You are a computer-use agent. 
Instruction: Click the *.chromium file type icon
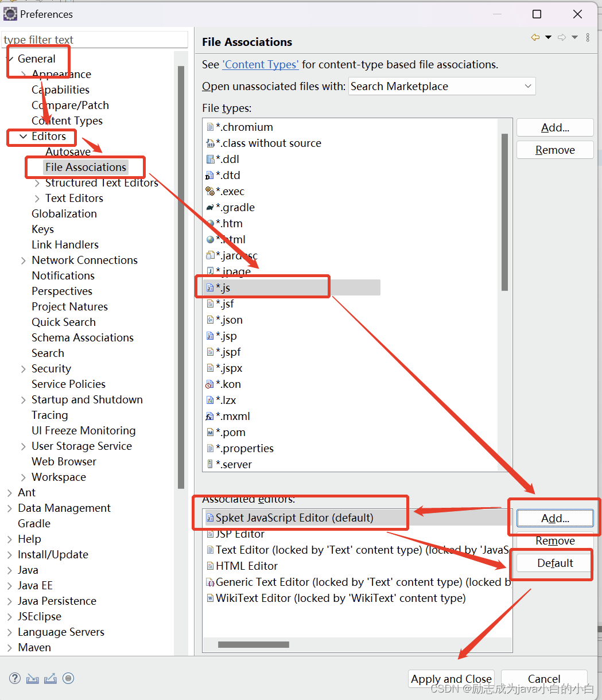tap(210, 127)
